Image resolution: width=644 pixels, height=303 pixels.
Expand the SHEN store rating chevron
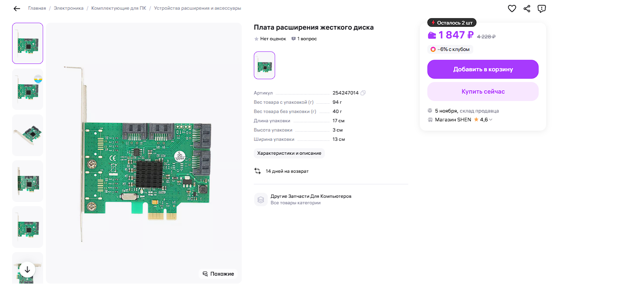491,120
